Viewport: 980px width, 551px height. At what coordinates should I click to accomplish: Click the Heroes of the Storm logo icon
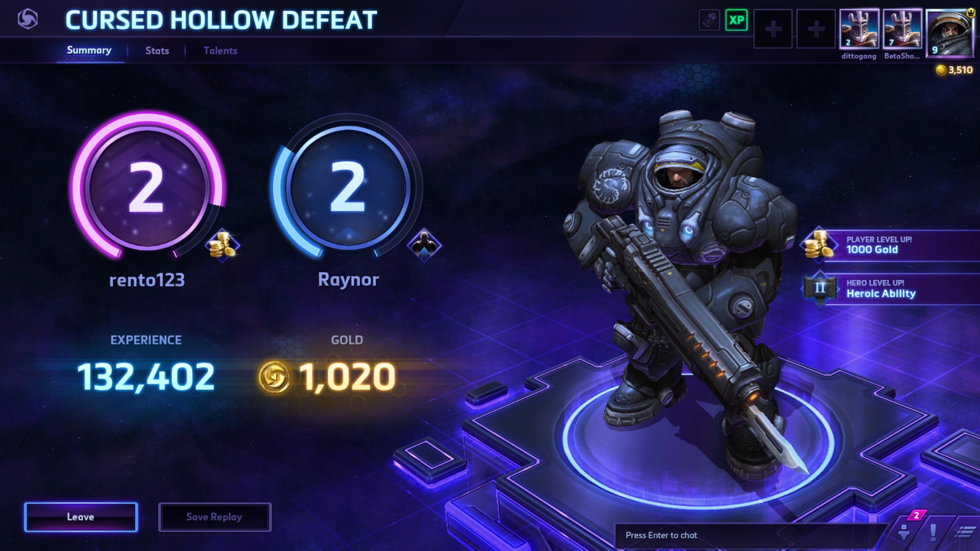28,19
